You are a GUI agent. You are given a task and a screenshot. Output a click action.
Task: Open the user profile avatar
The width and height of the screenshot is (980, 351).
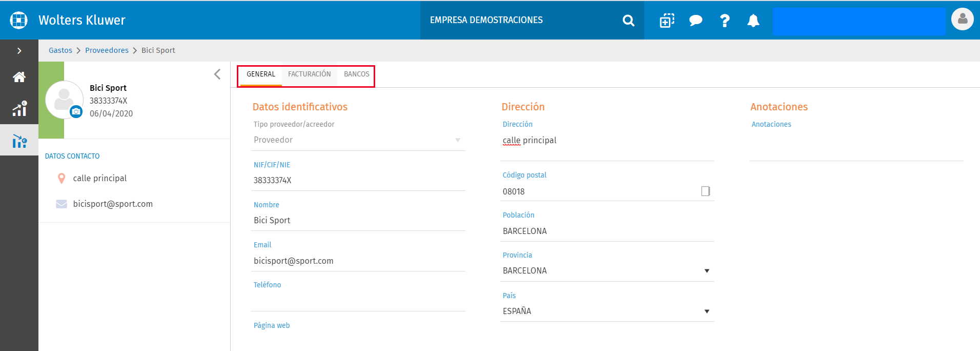[963, 19]
